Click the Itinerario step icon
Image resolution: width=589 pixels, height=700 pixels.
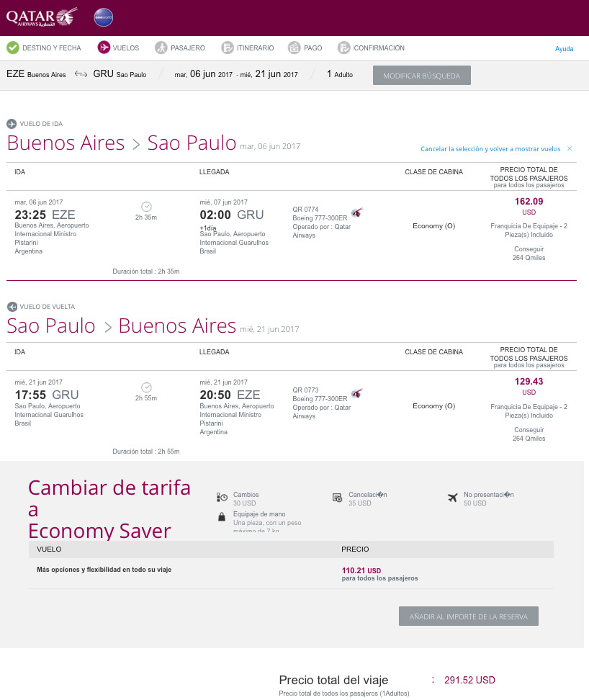pos(228,48)
